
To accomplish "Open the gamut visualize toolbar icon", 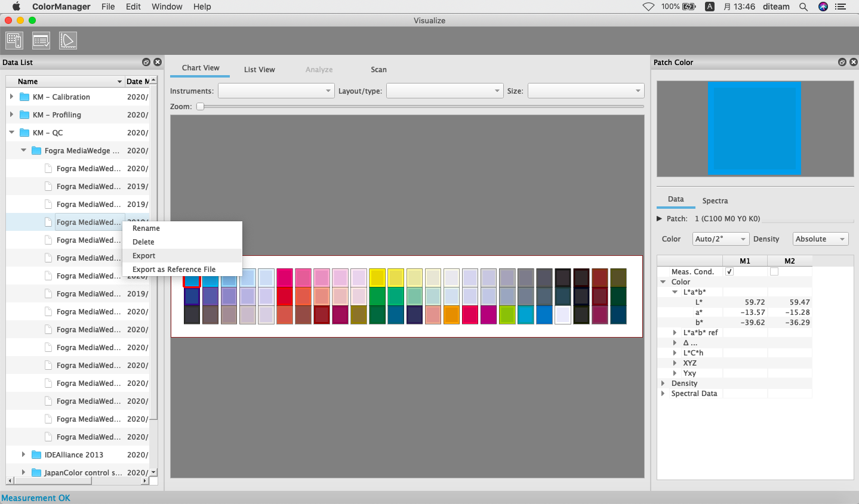I will (x=68, y=41).
